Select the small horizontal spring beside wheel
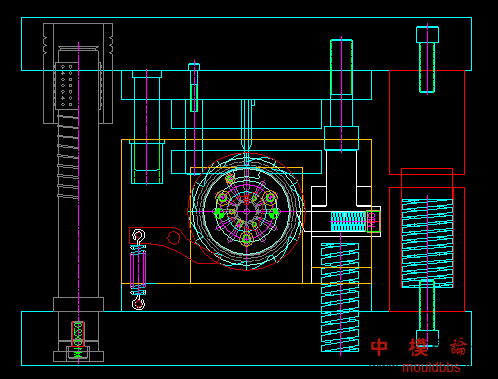Screen dimensions: 498x379 coord(348,221)
